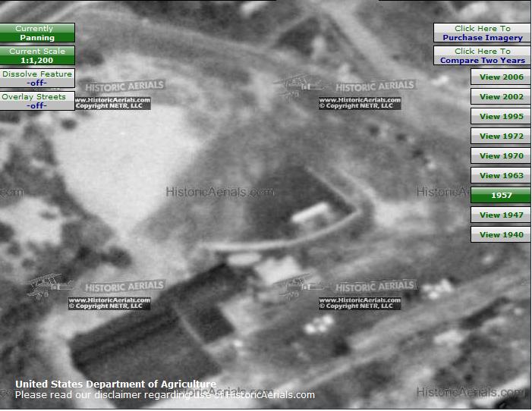Show the View 1995 aerial

click(501, 117)
